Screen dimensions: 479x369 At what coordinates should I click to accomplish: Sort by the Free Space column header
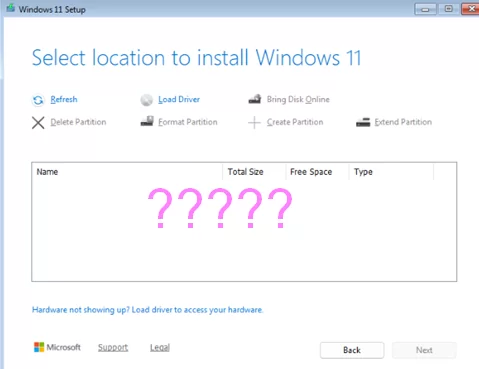coord(317,172)
